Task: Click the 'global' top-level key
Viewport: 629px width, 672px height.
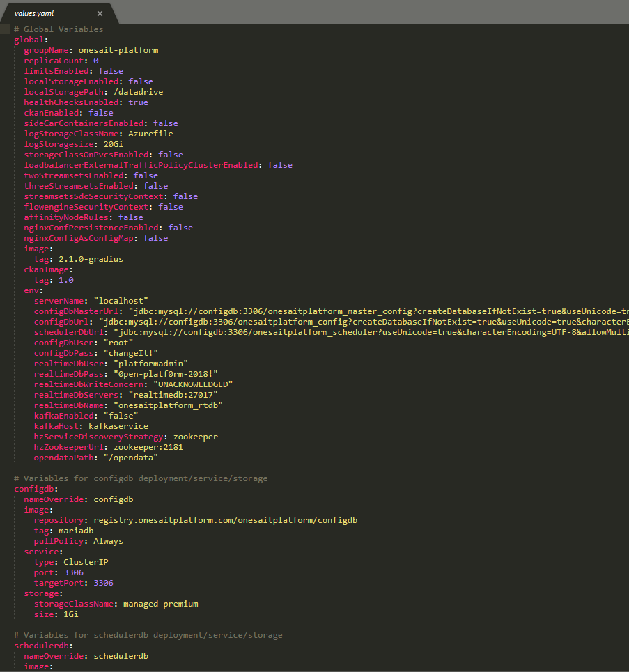Action: (29, 40)
